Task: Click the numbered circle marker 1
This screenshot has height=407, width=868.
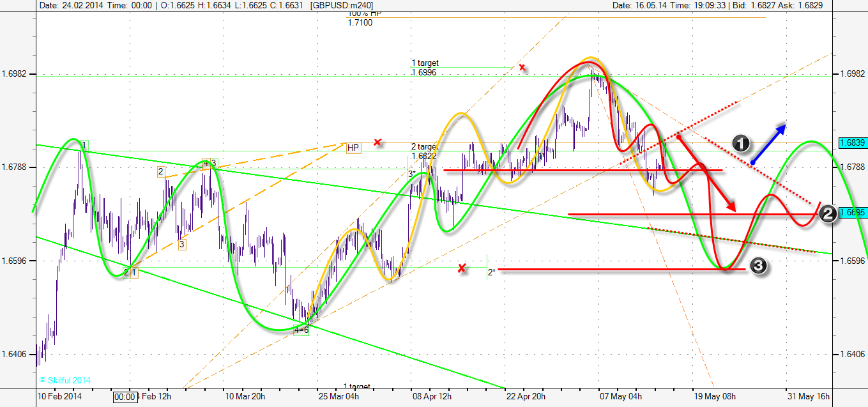Action: tap(740, 144)
